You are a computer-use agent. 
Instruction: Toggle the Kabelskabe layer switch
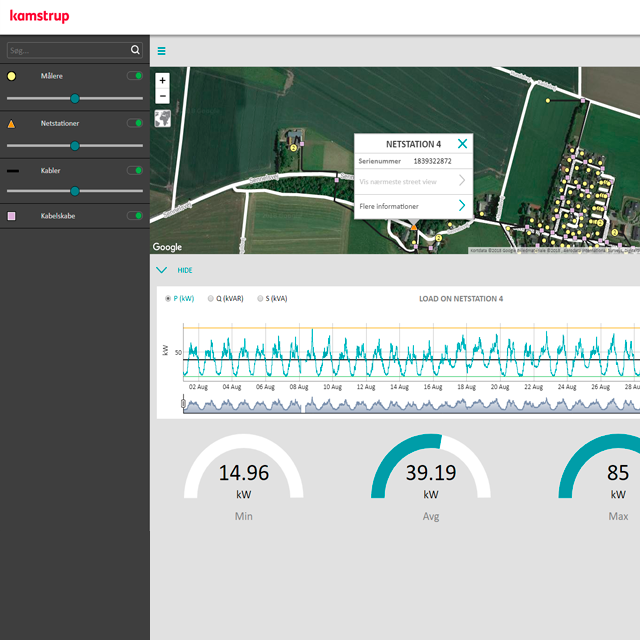(x=134, y=215)
